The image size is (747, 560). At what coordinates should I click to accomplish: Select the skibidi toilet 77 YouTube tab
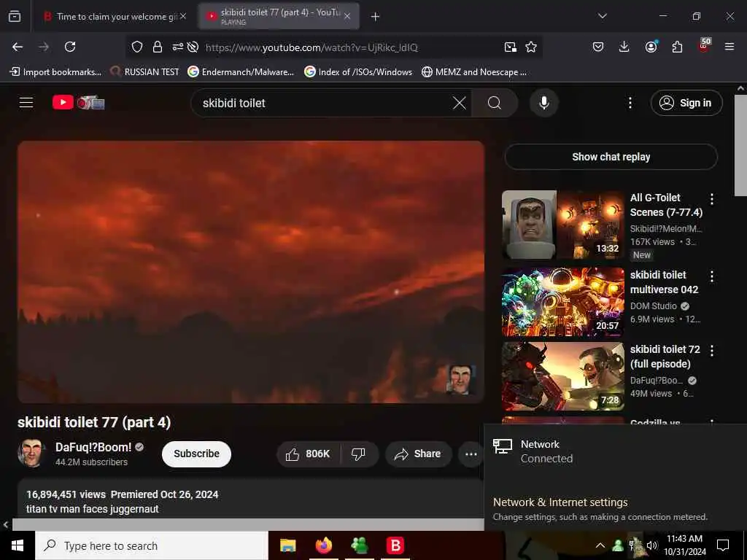click(x=279, y=16)
